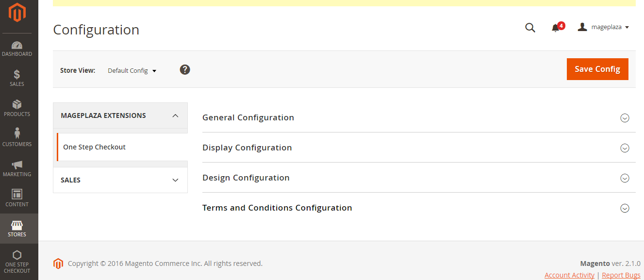644x280 pixels.
Task: Open the Marketing megaphone icon
Action: [17, 165]
